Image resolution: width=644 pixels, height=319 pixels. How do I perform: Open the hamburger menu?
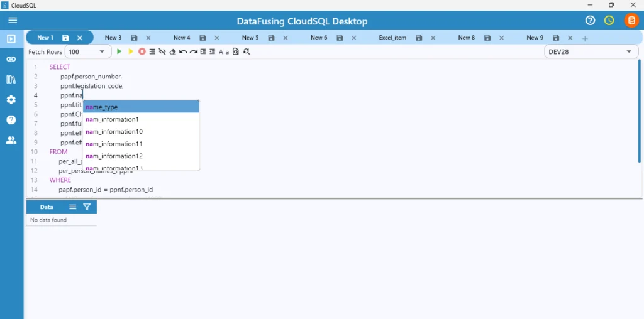pyautogui.click(x=13, y=21)
